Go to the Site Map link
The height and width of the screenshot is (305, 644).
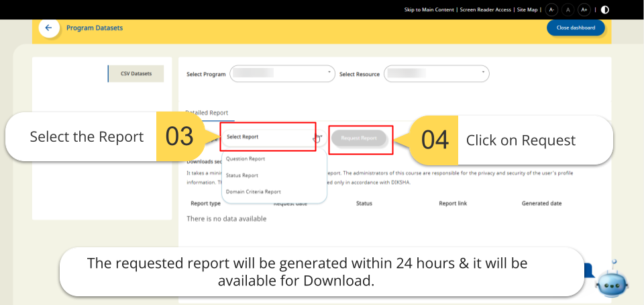coord(527,9)
